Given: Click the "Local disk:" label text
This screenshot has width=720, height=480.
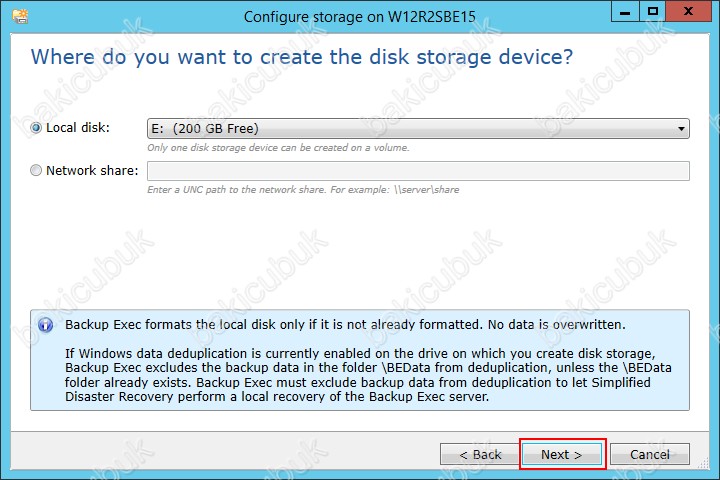Looking at the screenshot, I should tap(78, 128).
